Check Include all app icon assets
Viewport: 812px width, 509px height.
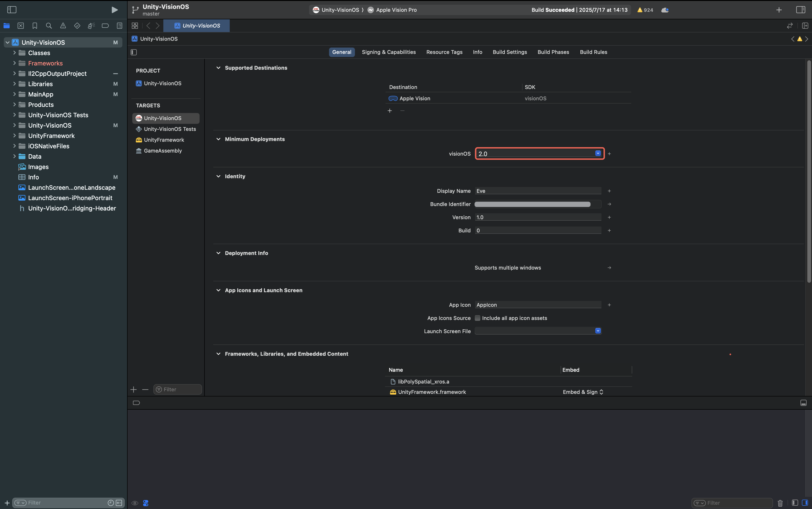tap(478, 318)
